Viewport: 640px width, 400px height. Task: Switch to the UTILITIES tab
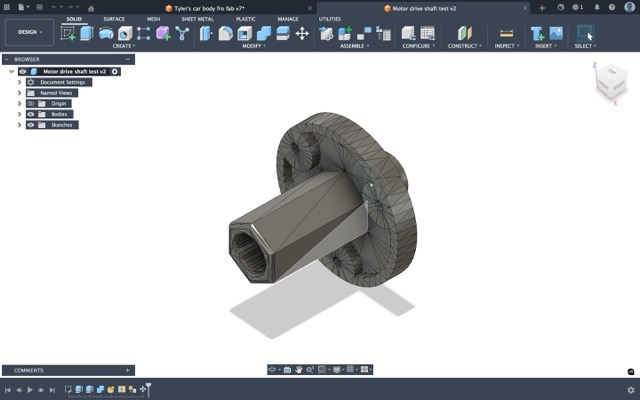[x=329, y=19]
